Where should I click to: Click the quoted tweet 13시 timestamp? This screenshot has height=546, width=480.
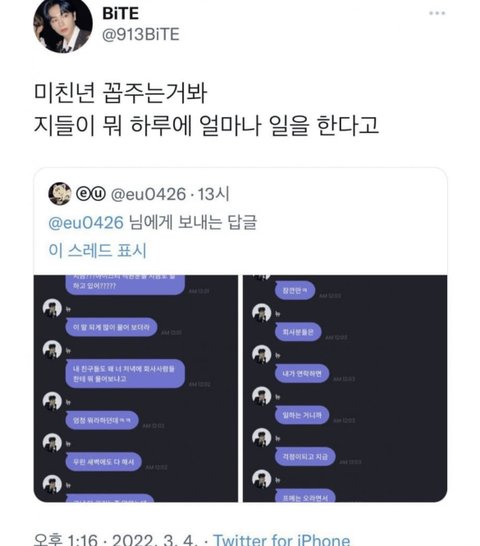(214, 194)
